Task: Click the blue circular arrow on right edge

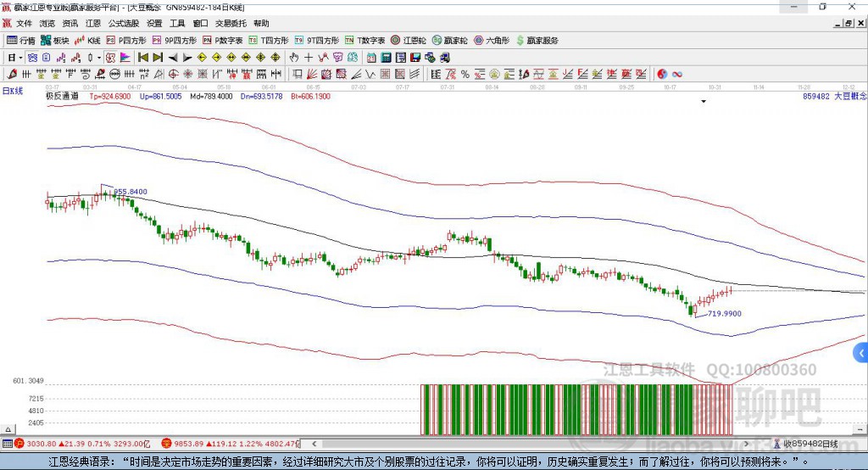Action: [x=861, y=352]
